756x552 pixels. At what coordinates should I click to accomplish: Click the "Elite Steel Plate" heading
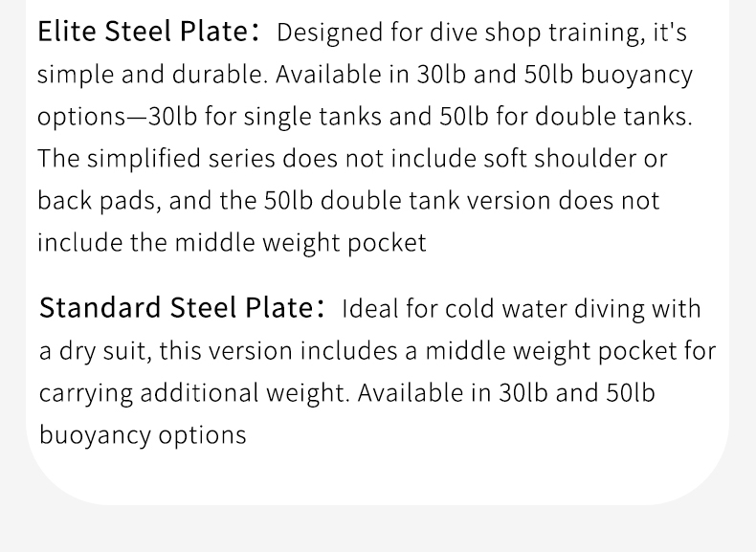tap(144, 32)
